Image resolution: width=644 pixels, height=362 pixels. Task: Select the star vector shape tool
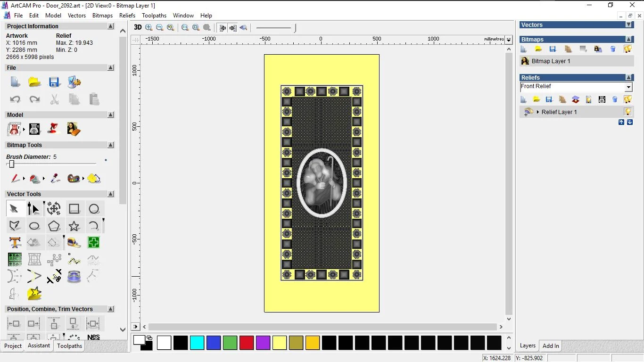74,226
